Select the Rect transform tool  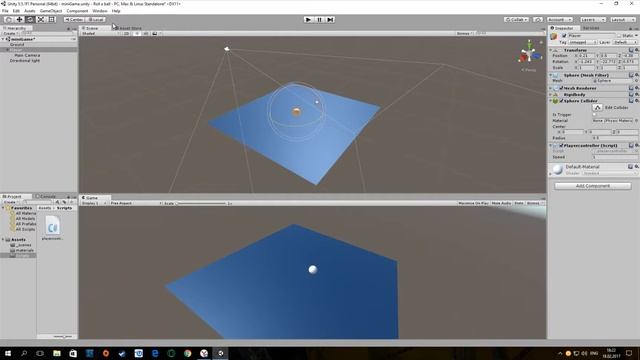52,20
